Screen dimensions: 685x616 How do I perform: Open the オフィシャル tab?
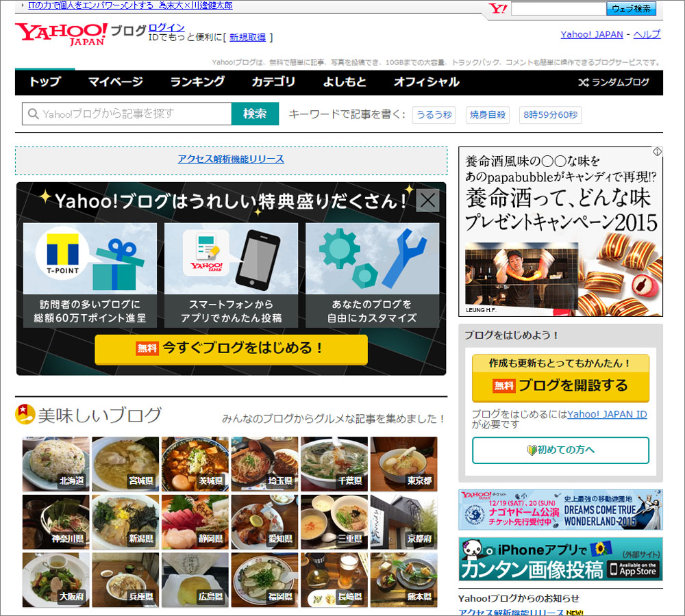click(x=426, y=82)
